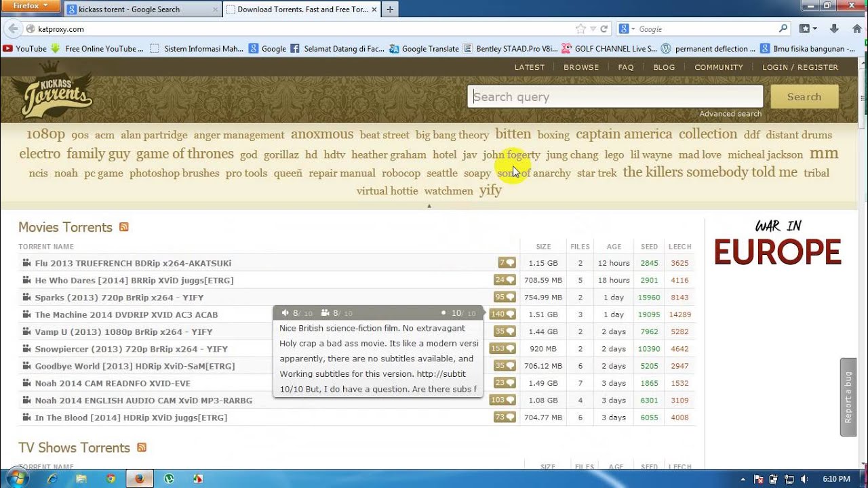868x488 pixels.
Task: Open LATEST in site navigation
Action: click(x=530, y=67)
